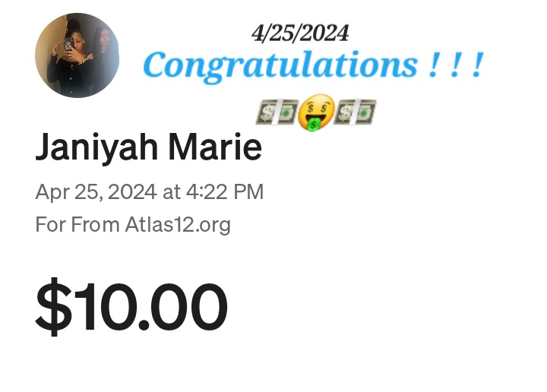
Task: Click the word 'at' in the timestamp
Action: coord(171,192)
